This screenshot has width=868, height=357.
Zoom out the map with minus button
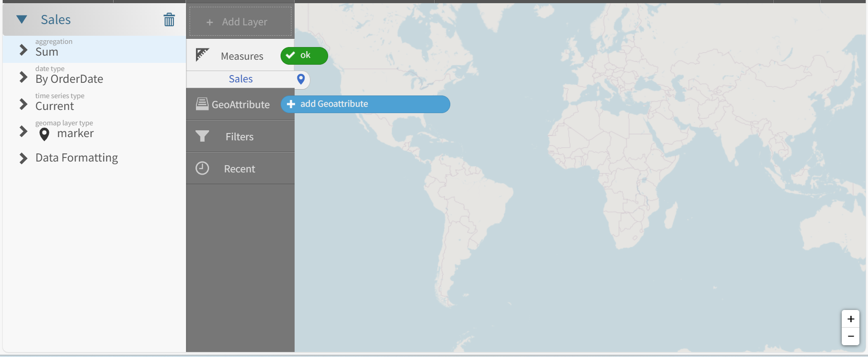click(851, 336)
